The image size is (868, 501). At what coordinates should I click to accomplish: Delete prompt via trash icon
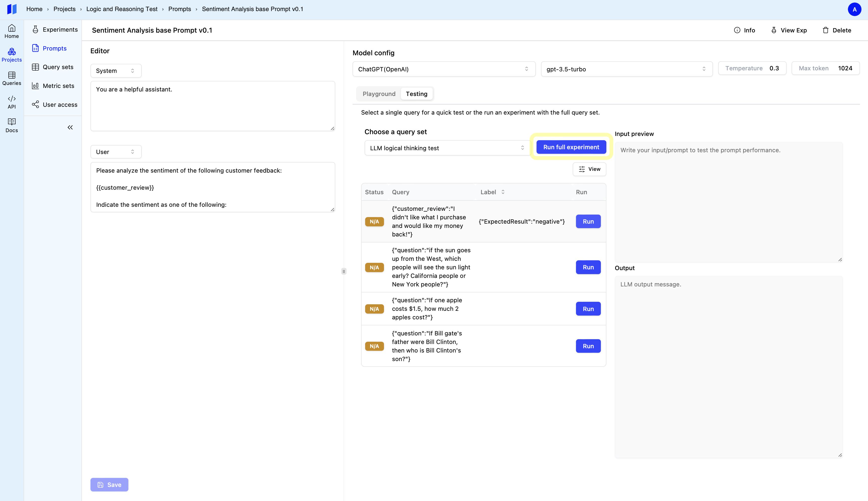837,30
